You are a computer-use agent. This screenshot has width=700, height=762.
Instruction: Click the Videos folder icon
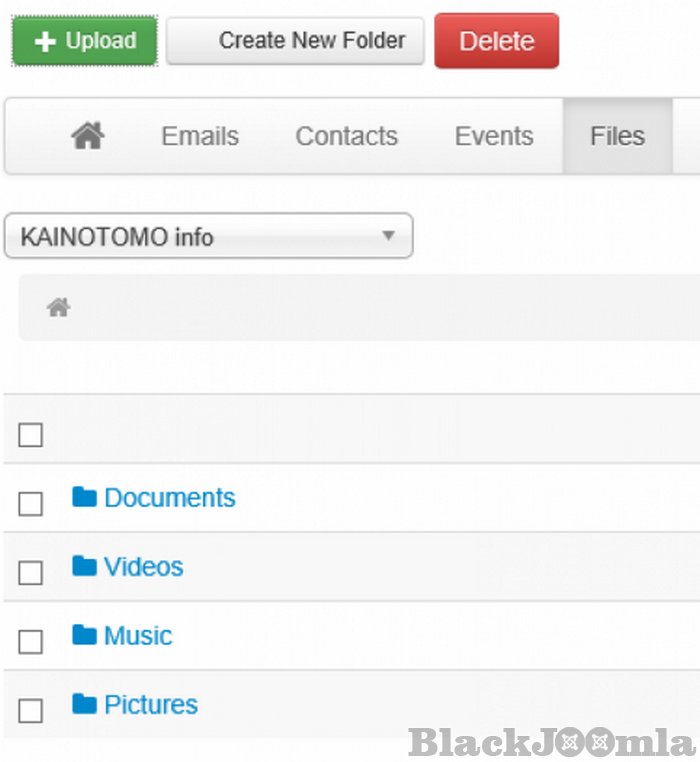tap(84, 566)
